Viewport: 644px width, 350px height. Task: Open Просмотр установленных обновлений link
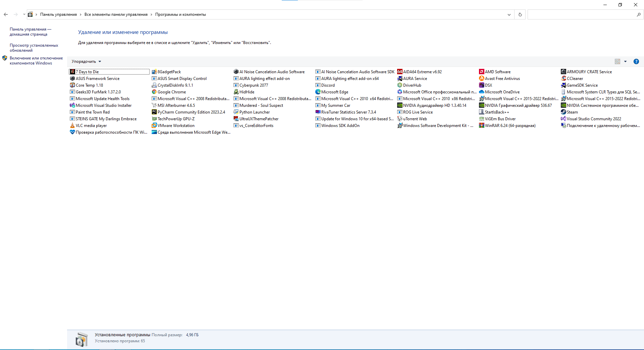point(34,48)
